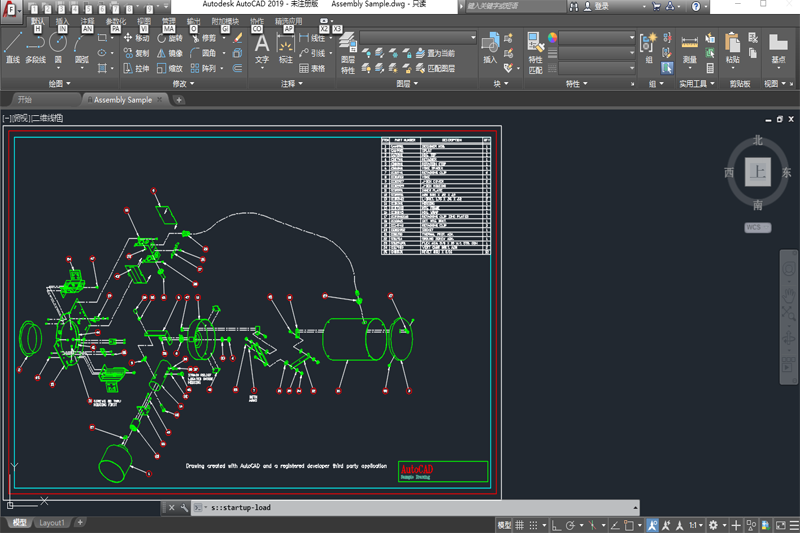This screenshot has height=533, width=800.
Task: Switch to the 参数化 (Parametric) ribbon tab
Action: 116,21
